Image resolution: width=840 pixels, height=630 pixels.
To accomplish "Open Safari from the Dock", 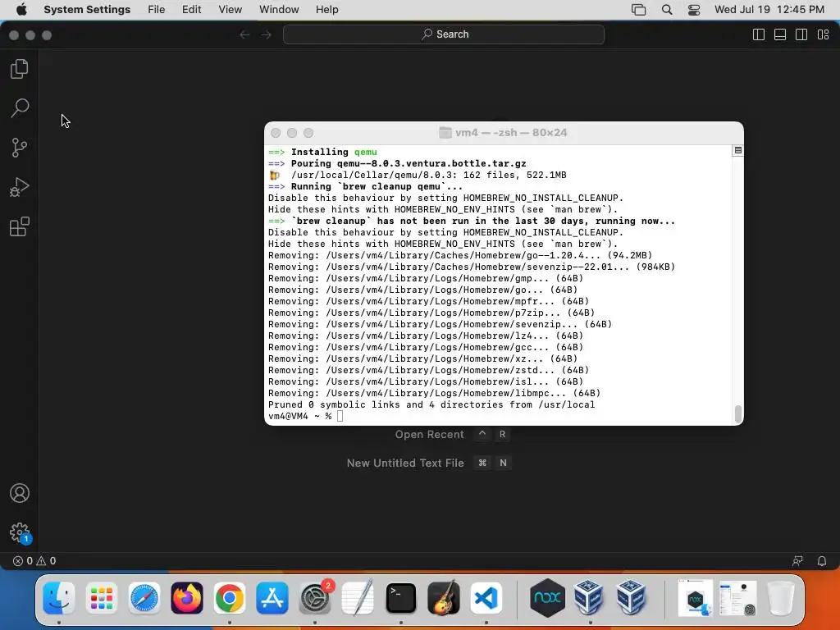I will pyautogui.click(x=144, y=598).
